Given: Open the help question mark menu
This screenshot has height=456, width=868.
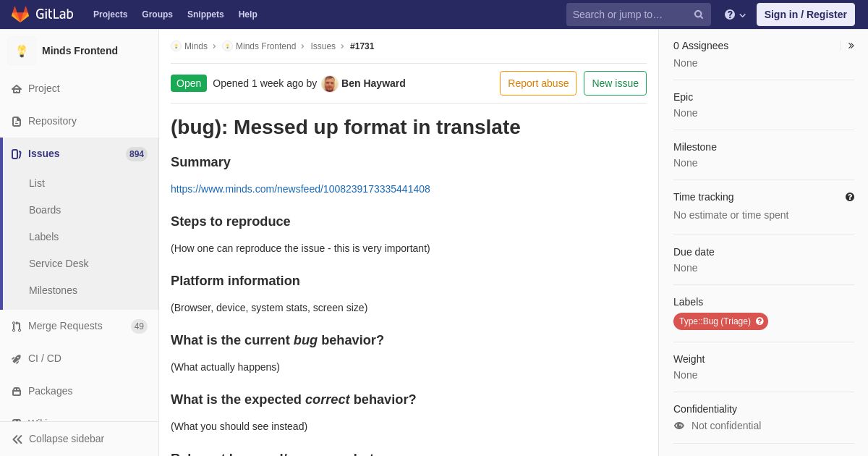Looking at the screenshot, I should pos(735,14).
